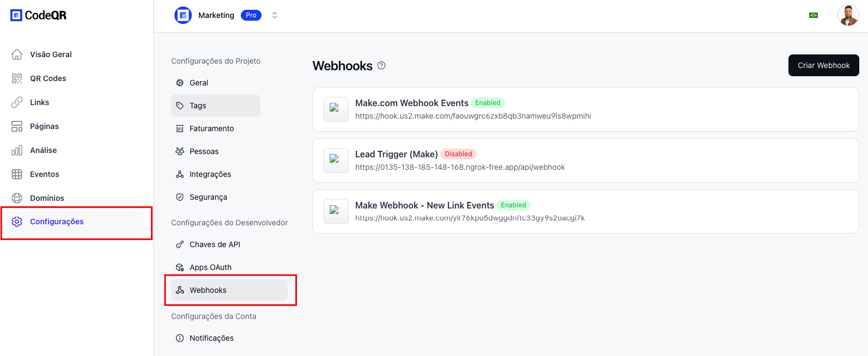
Task: Open Visão Geral in the sidebar
Action: point(51,54)
